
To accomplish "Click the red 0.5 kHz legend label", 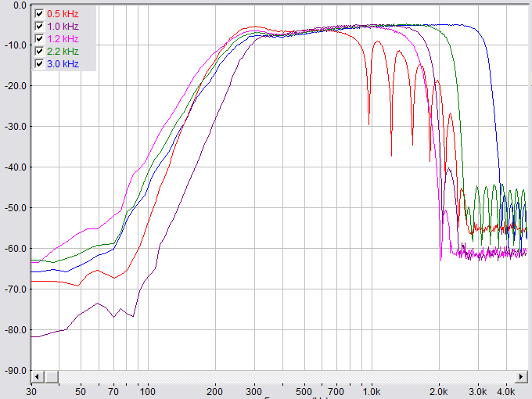I will click(63, 14).
